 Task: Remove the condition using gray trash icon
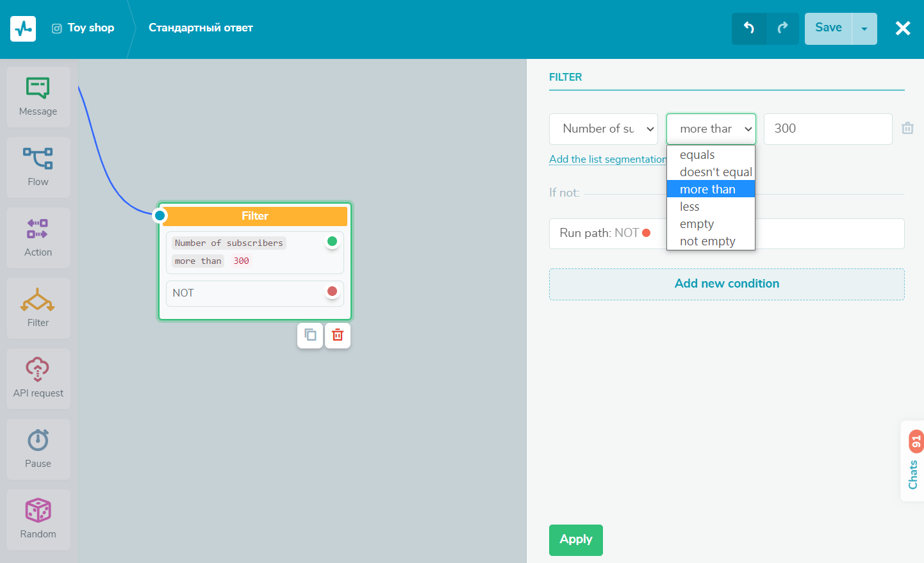(907, 128)
